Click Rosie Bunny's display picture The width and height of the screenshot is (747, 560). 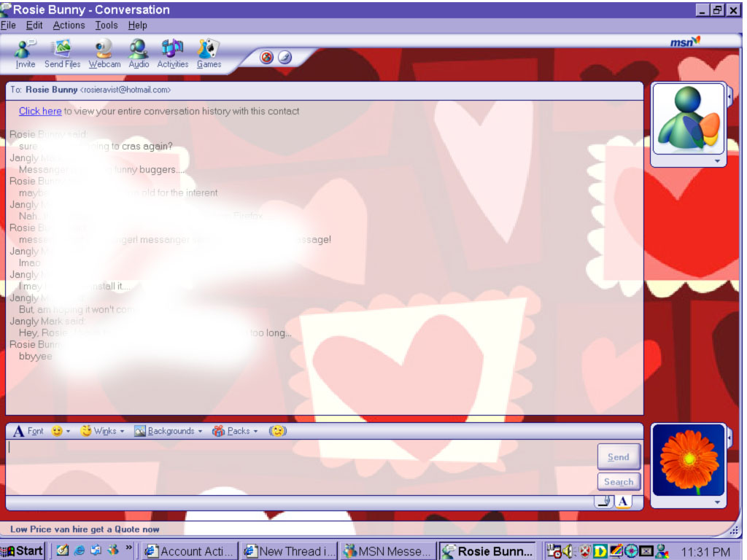(689, 119)
